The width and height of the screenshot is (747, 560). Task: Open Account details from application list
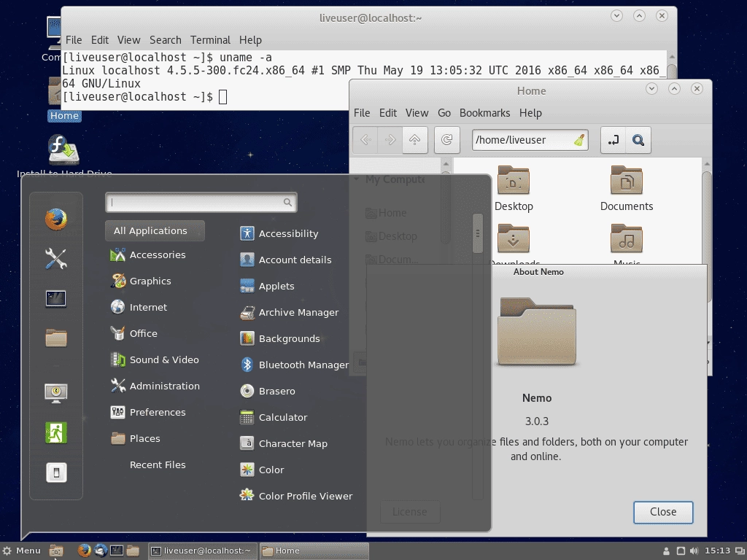click(285, 260)
